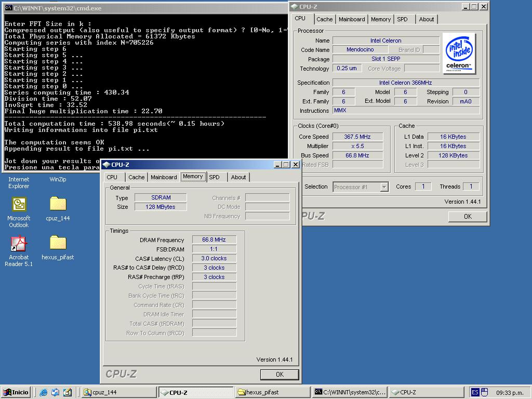This screenshot has height=399, width=532.
Task: Click the Threads count field
Action: point(471,187)
